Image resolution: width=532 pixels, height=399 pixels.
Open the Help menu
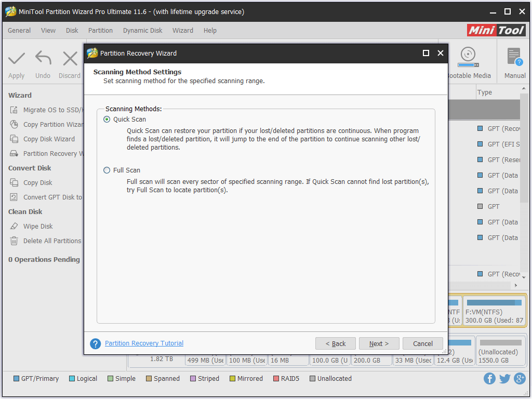210,31
